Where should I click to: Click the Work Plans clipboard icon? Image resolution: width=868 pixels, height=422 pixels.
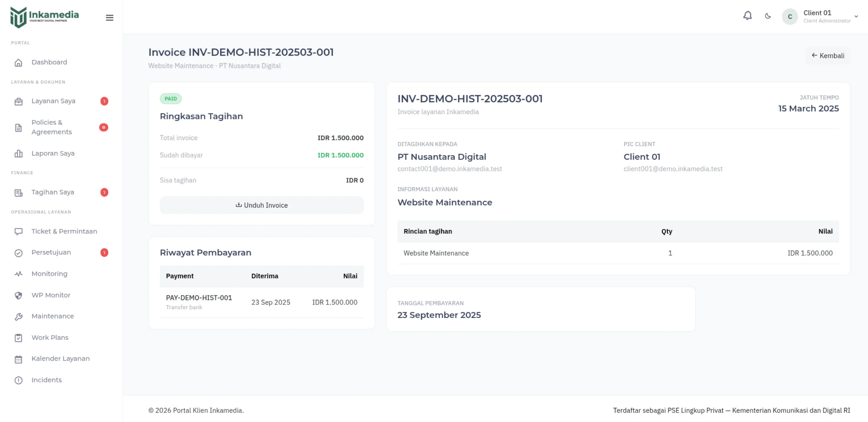[18, 338]
